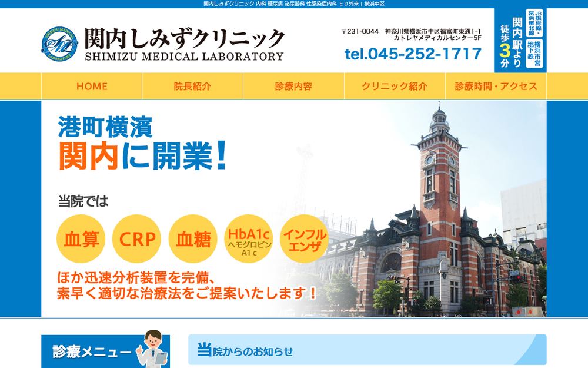This screenshot has width=588, height=368.
Task: Open the 診療内容 menu item
Action: (293, 87)
